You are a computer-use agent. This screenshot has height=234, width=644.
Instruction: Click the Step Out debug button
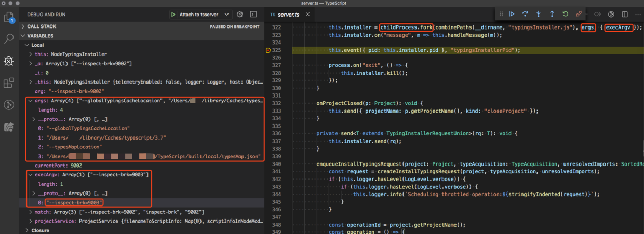(x=552, y=14)
